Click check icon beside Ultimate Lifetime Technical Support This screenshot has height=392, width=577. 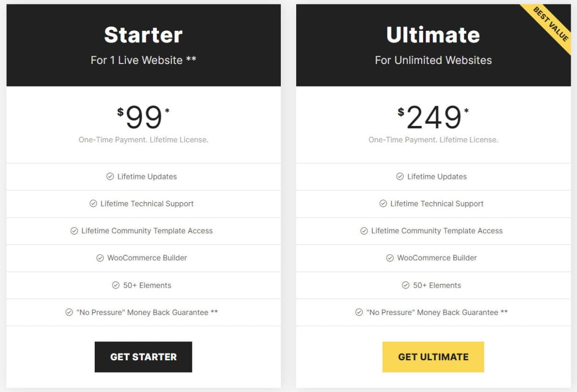383,203
